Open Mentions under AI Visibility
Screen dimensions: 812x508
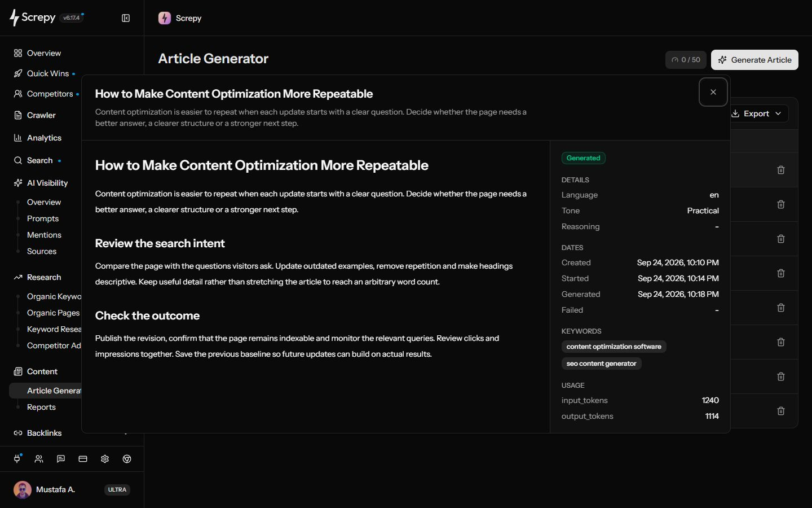tap(44, 235)
